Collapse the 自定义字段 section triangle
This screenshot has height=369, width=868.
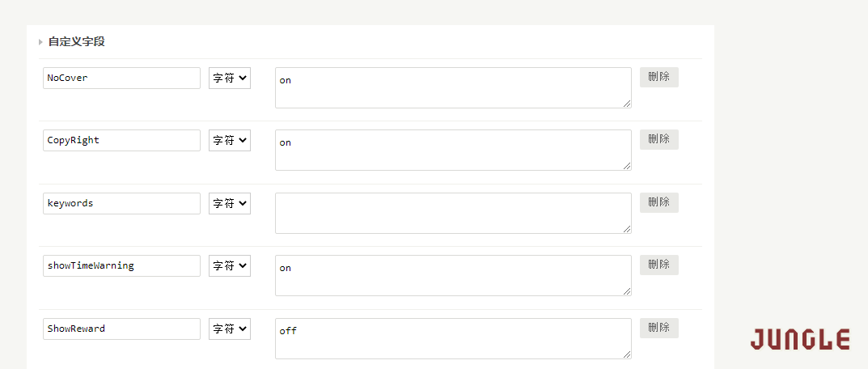pyautogui.click(x=41, y=42)
